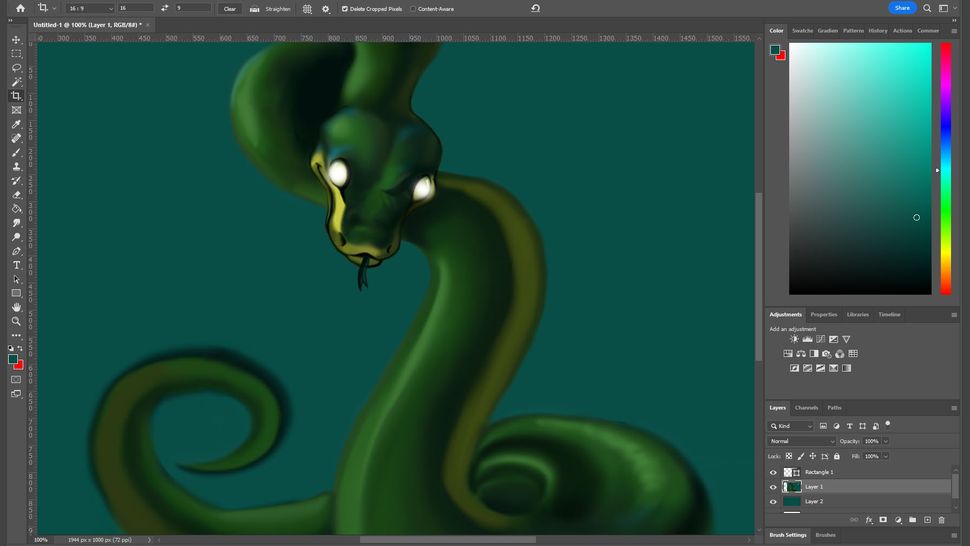
Task: Toggle lock position
Action: 813,456
